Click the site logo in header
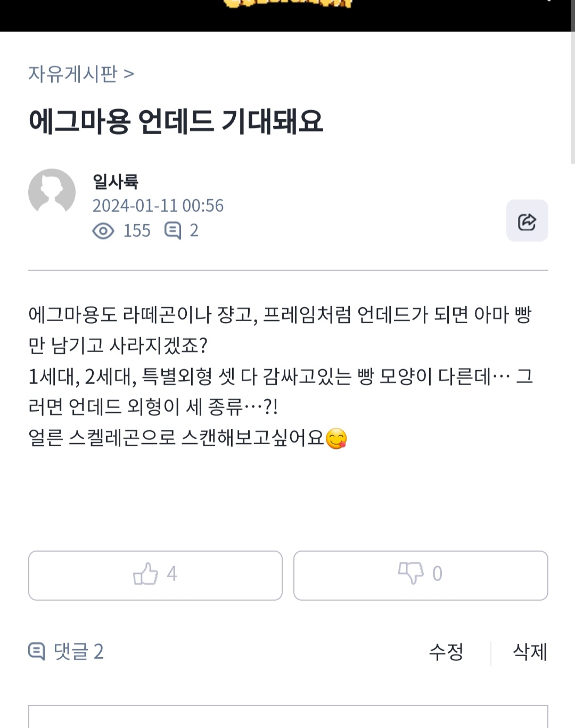 tap(287, 4)
